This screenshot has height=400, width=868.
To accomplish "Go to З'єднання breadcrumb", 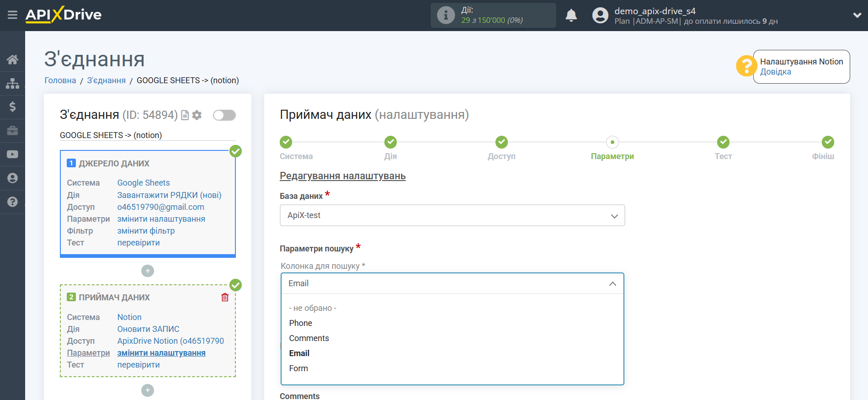I will click(x=107, y=80).
